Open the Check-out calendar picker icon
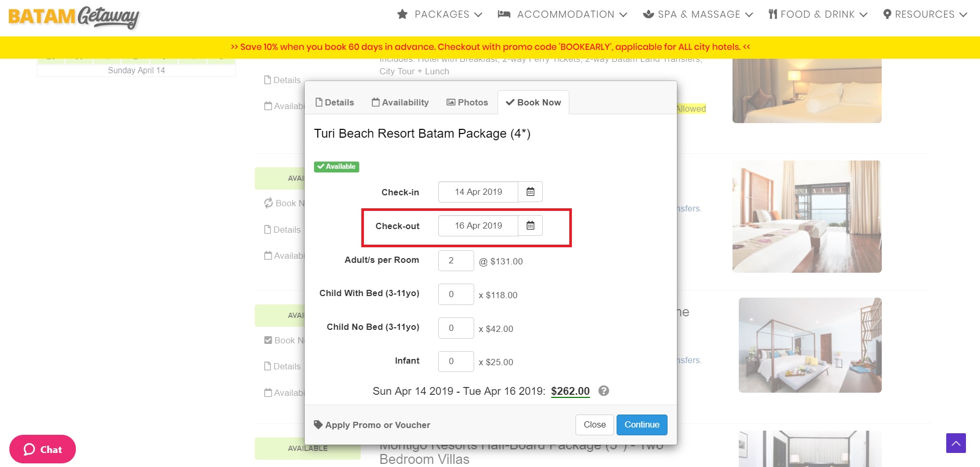 [x=530, y=225]
